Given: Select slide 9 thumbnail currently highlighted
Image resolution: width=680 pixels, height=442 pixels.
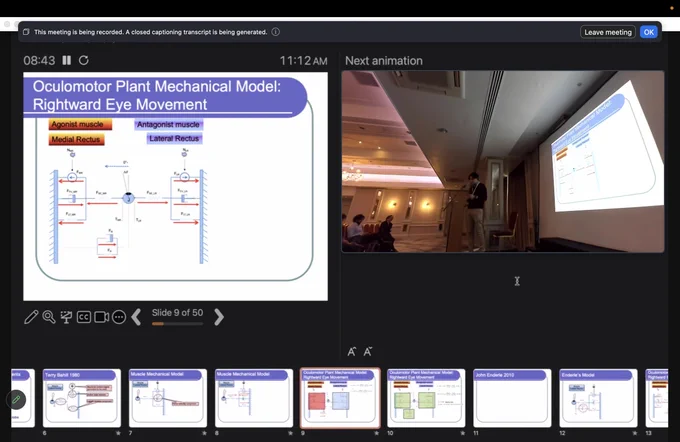Looking at the screenshot, I should (x=340, y=398).
